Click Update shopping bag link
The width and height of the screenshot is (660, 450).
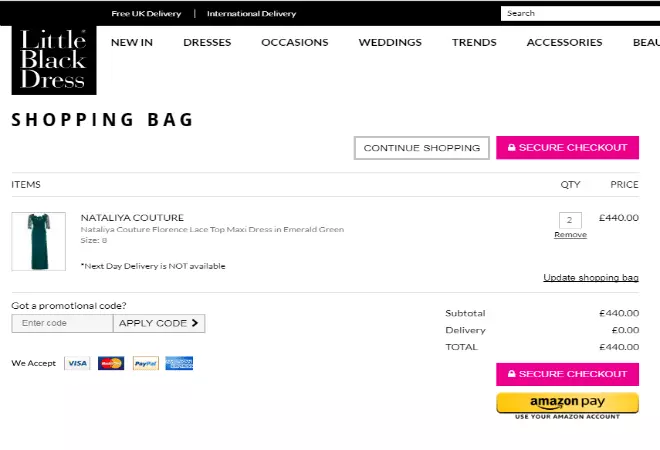[590, 277]
